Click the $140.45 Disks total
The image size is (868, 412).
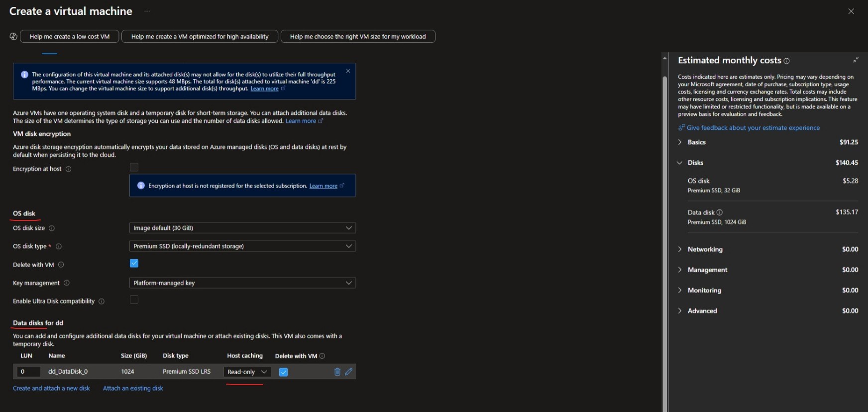pyautogui.click(x=847, y=163)
